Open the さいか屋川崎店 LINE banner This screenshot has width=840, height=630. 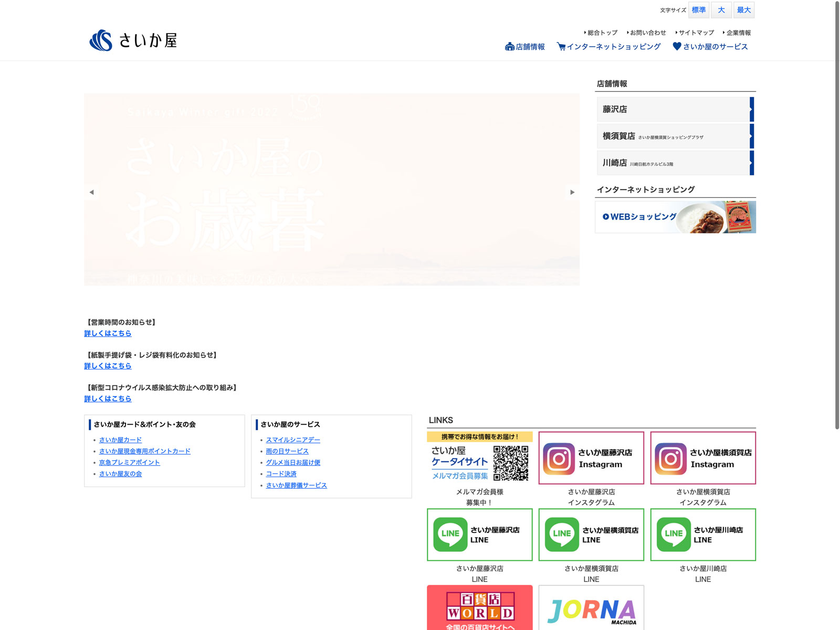pyautogui.click(x=703, y=534)
